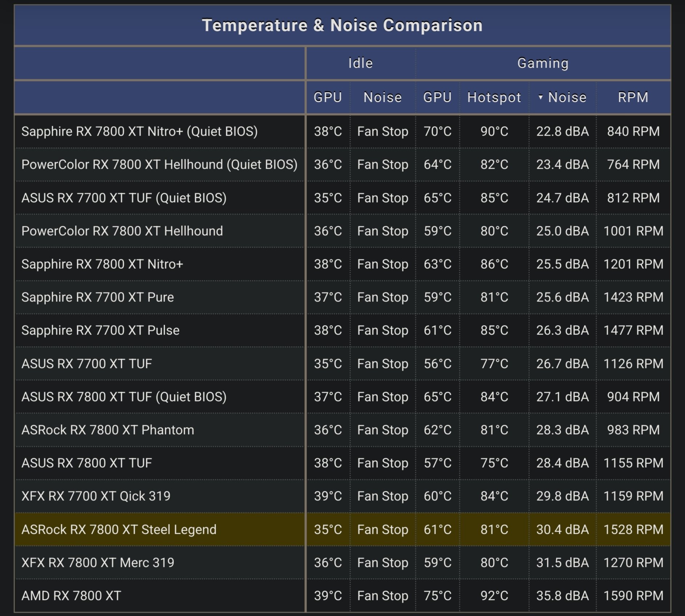Click the 23.4 dBA value

(562, 164)
